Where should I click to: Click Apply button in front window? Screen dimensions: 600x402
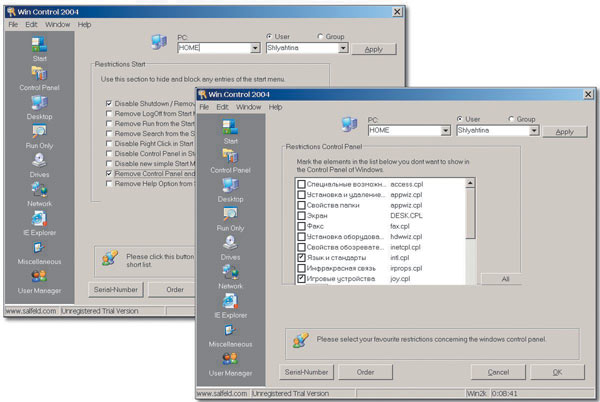pyautogui.click(x=565, y=132)
